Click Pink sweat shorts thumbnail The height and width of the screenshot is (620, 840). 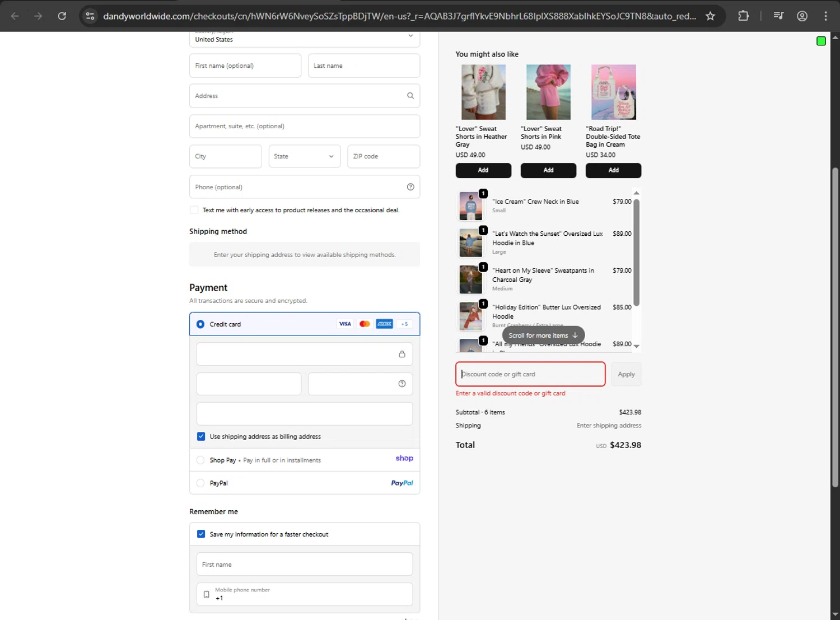(x=548, y=92)
